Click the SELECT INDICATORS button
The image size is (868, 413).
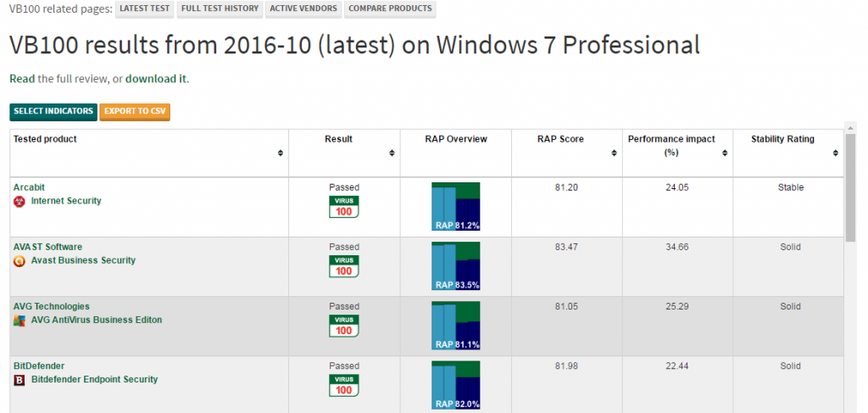(x=53, y=111)
